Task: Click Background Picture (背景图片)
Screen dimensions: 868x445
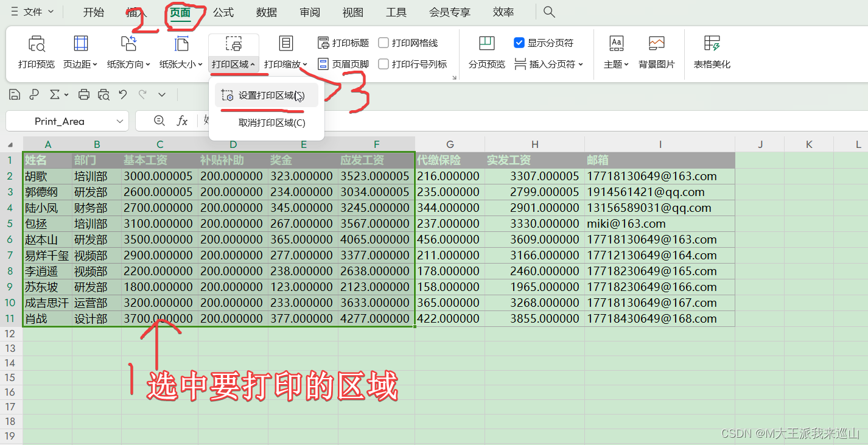Action: click(656, 52)
